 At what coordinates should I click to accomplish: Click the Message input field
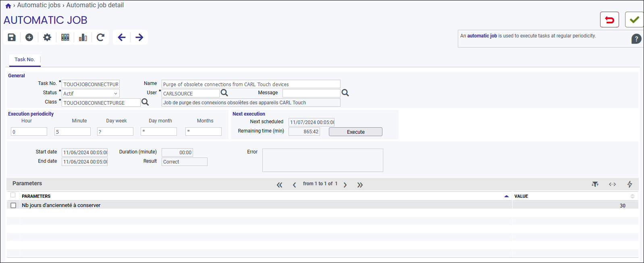312,93
